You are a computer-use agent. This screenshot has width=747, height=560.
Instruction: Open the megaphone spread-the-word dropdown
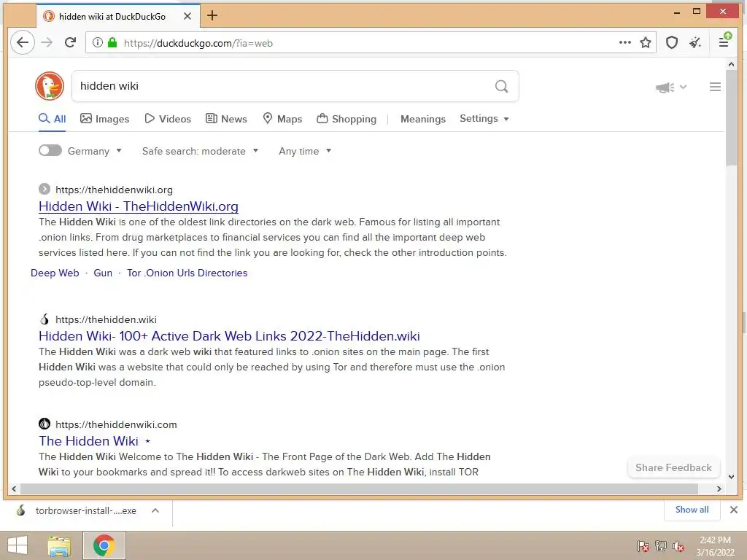pyautogui.click(x=671, y=87)
